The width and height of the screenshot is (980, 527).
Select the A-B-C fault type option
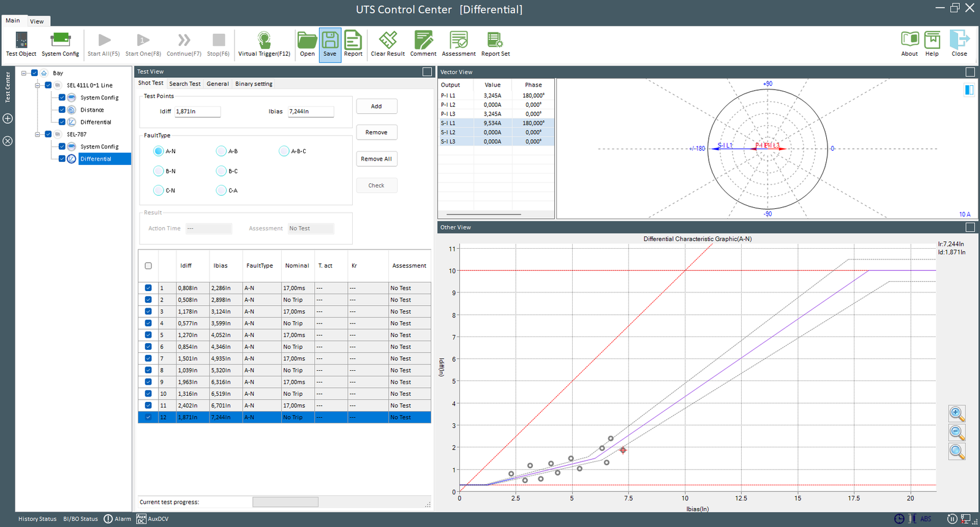pos(284,151)
